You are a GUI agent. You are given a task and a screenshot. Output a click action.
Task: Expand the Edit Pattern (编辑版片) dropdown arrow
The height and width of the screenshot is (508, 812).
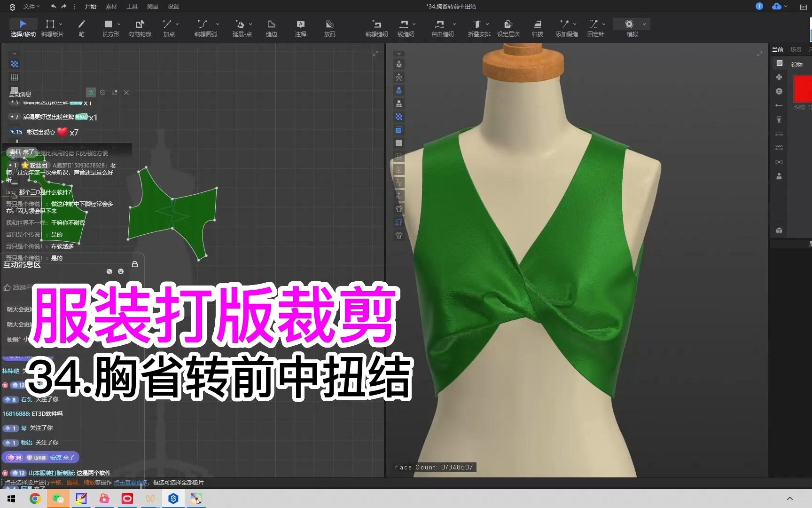pos(62,24)
